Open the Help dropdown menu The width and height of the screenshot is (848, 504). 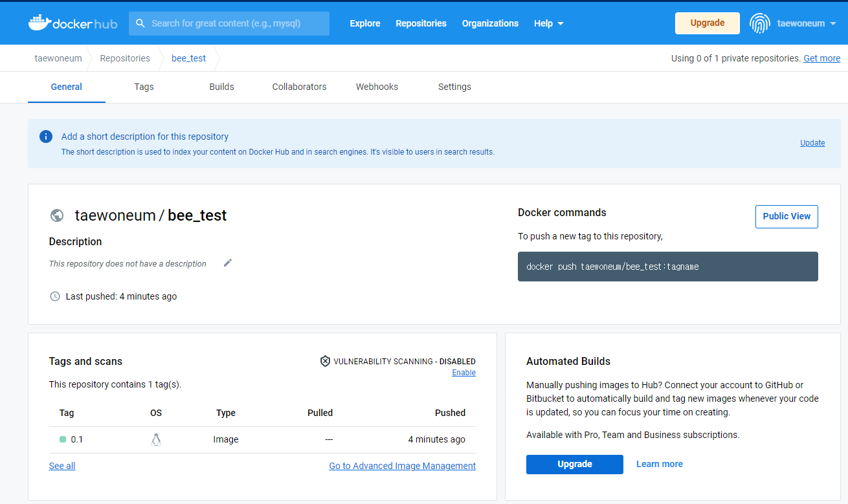(x=548, y=23)
